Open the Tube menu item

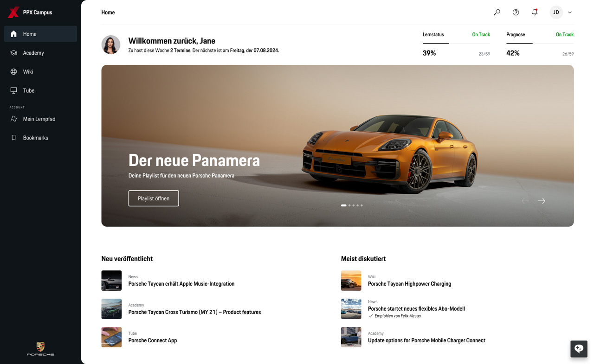pos(41,90)
